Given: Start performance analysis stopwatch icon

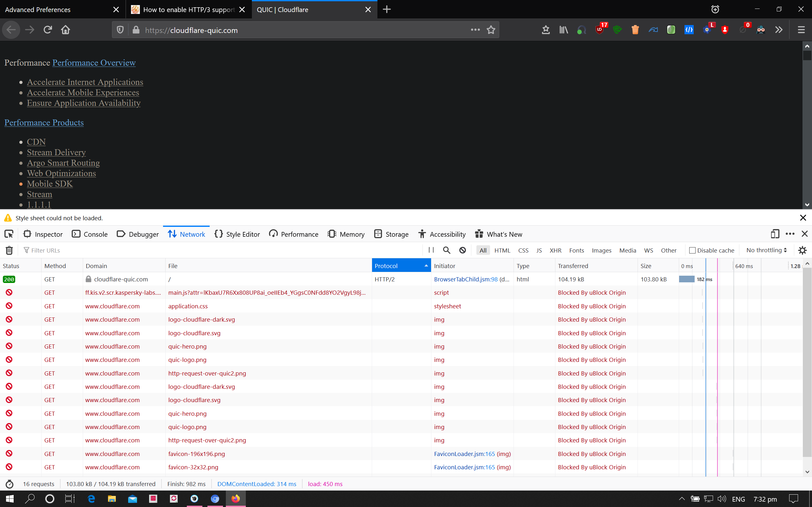Looking at the screenshot, I should pyautogui.click(x=10, y=484).
